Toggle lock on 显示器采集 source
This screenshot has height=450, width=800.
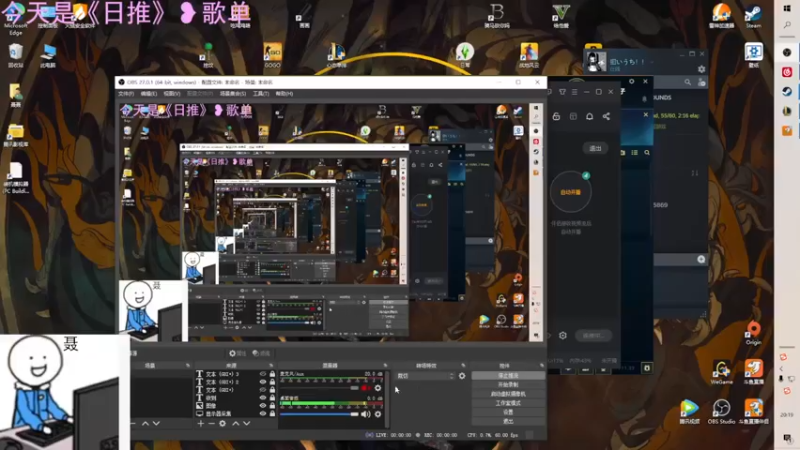(x=272, y=413)
